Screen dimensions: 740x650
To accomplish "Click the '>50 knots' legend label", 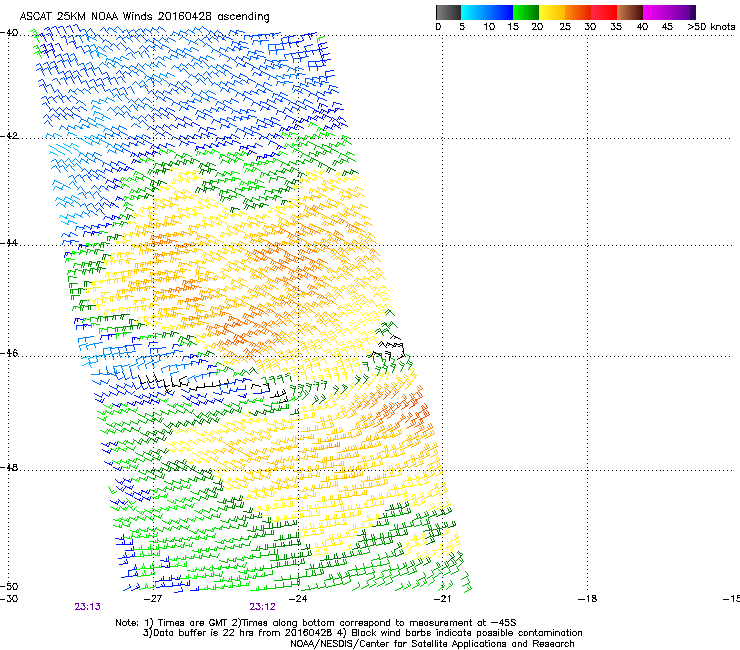I will click(x=711, y=27).
